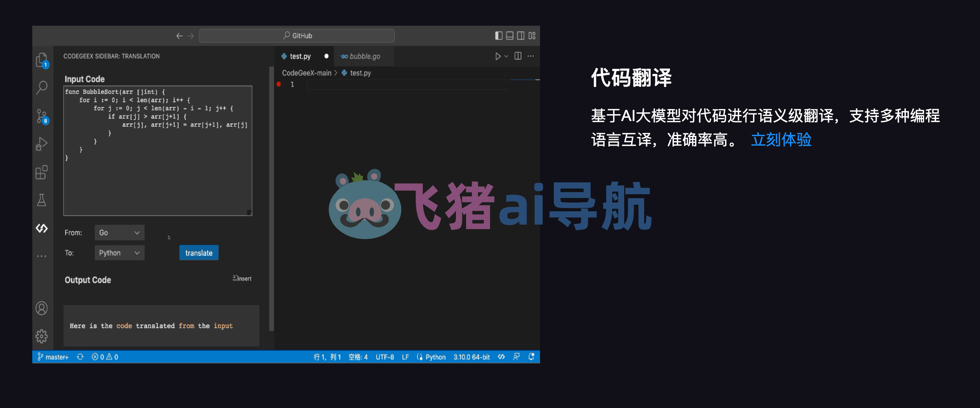Toggle the breakpoint on line 1
The image size is (980, 408).
tap(279, 84)
